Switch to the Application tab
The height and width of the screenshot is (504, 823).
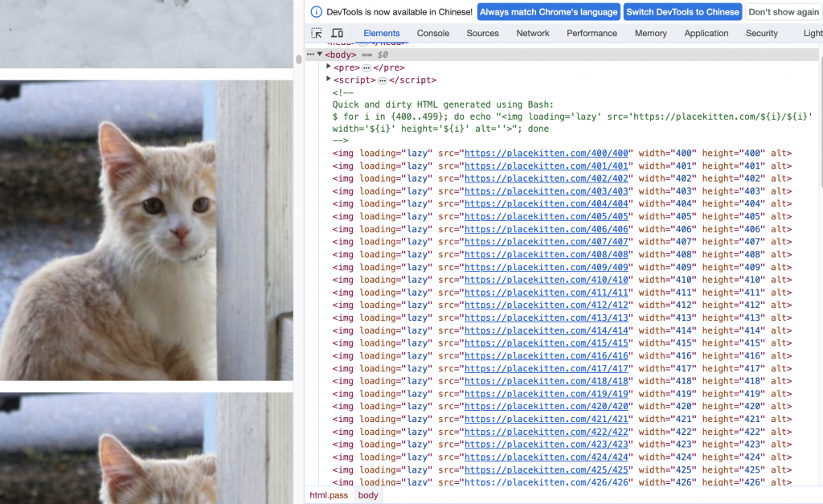(706, 33)
